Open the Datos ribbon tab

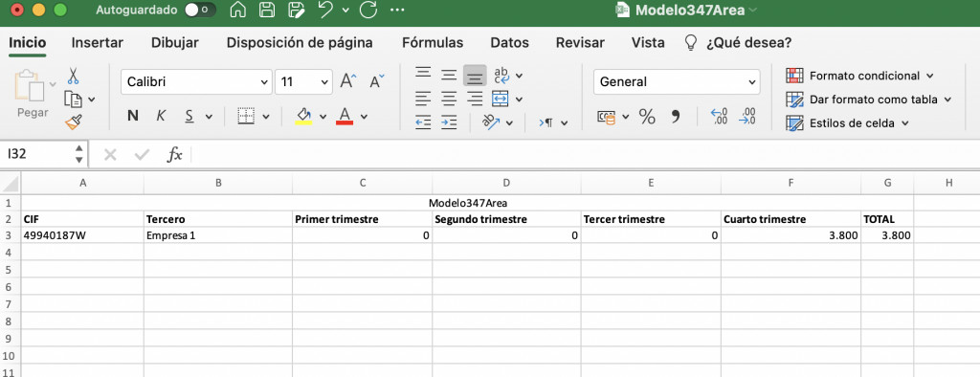[x=509, y=42]
